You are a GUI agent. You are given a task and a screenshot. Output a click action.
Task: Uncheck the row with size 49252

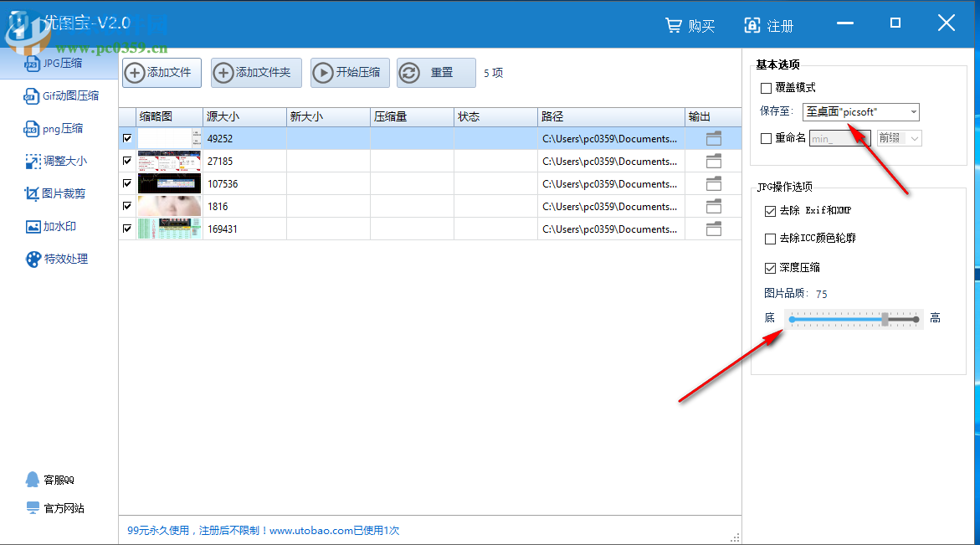[x=127, y=138]
